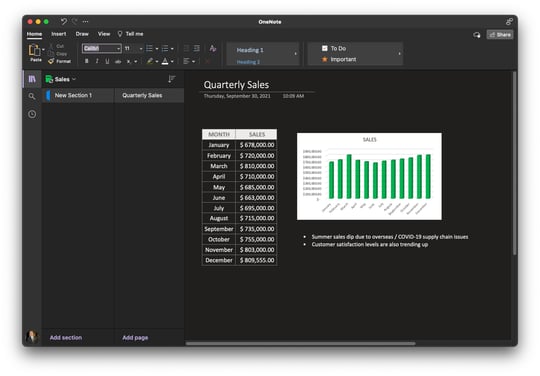Open the sidebar Search magnifier
Screen dimensions: 540x376
[32, 96]
